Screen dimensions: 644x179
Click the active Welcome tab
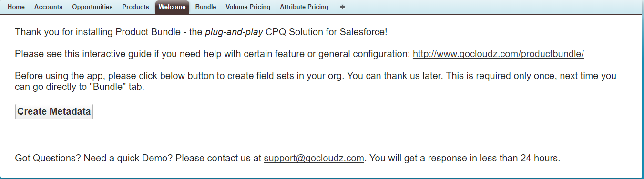click(172, 7)
